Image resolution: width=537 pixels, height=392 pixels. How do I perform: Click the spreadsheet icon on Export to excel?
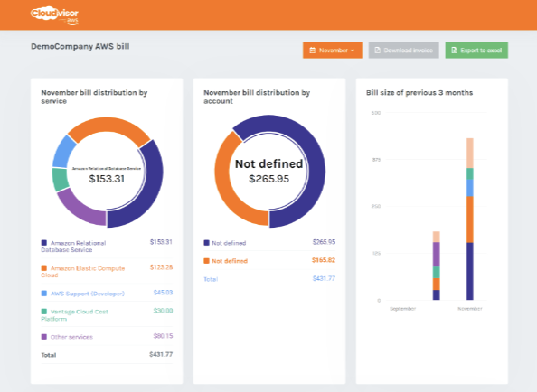(454, 51)
